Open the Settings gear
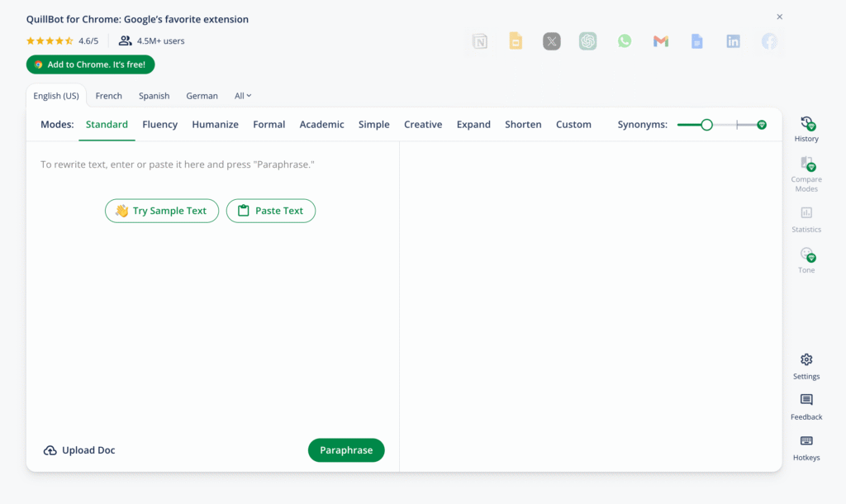Viewport: 846px width, 504px height. 806,359
